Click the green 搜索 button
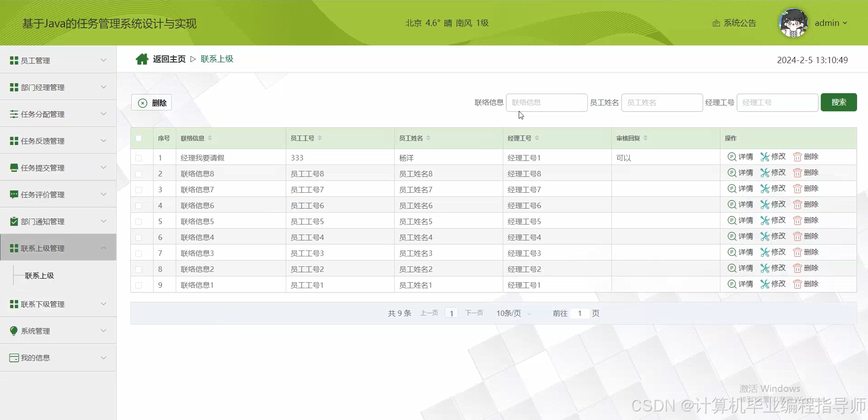868x420 pixels. tap(838, 102)
